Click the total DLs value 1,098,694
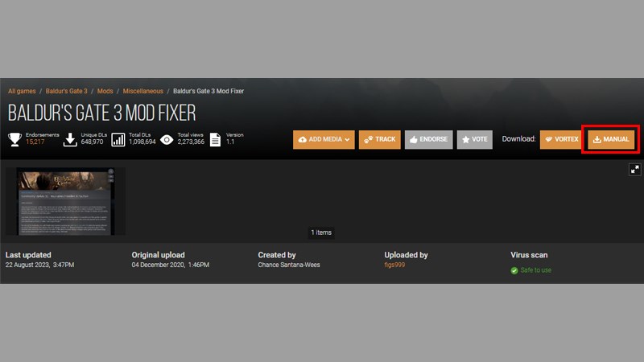 click(x=142, y=142)
